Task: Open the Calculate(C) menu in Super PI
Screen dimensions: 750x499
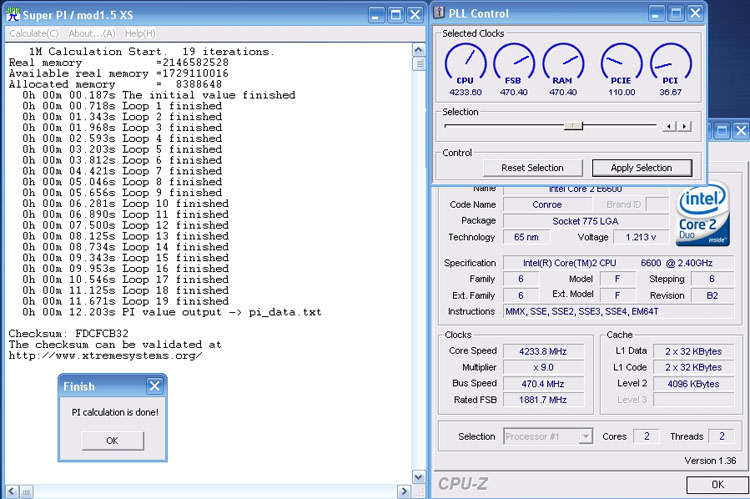Action: pos(34,33)
